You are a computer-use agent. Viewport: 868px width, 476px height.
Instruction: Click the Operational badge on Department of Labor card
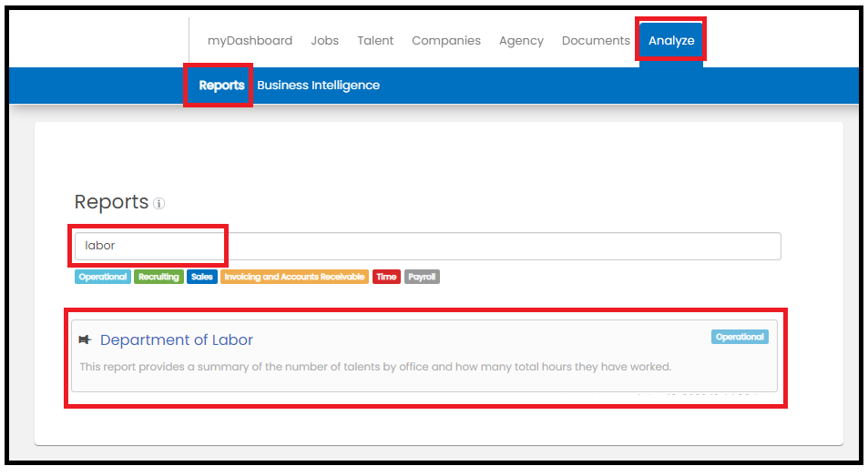click(x=740, y=337)
